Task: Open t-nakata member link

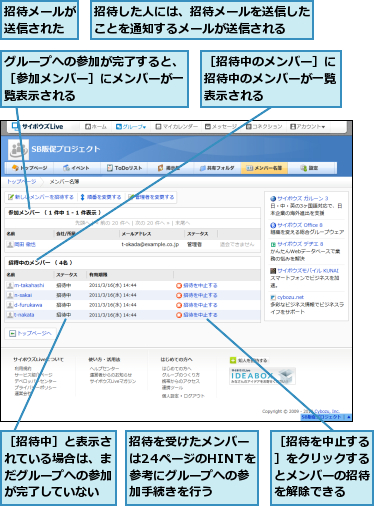Action: coord(24,315)
